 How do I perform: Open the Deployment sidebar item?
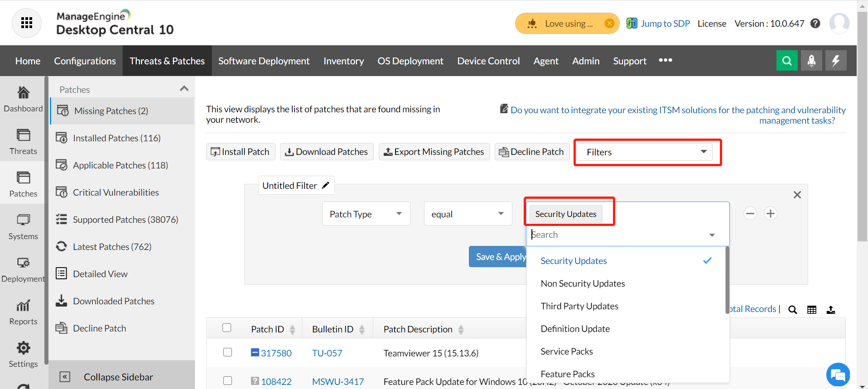23,269
